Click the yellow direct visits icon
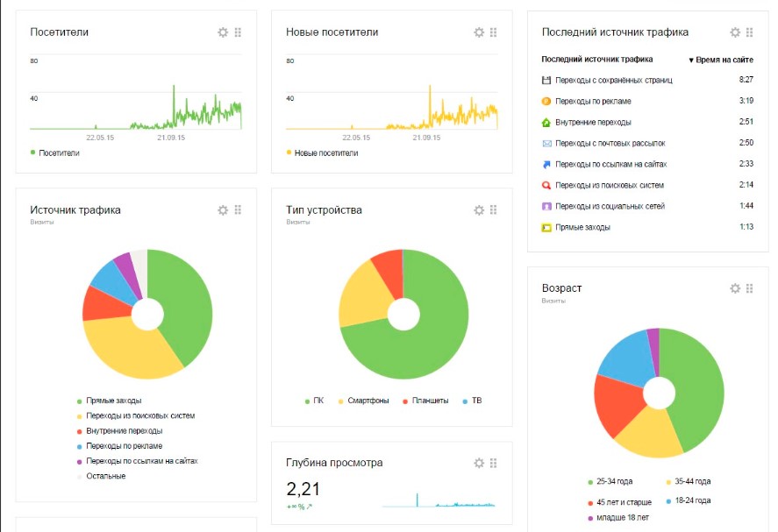This screenshot has height=532, width=778. [x=546, y=228]
